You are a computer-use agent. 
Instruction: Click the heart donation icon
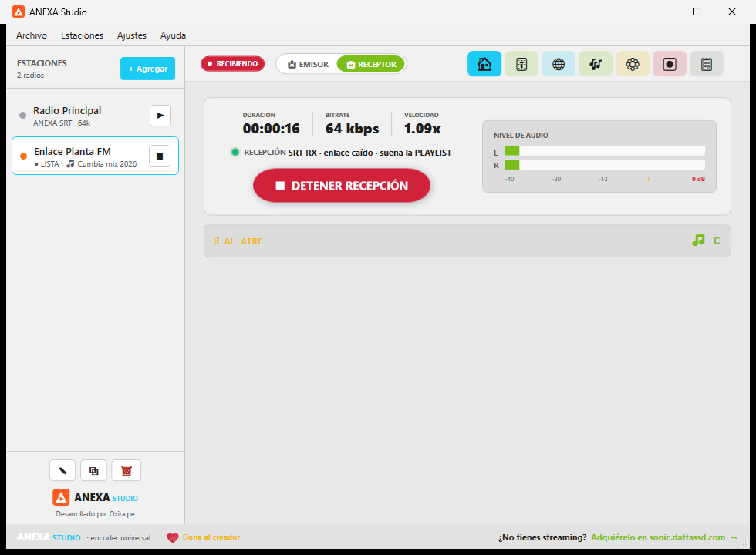click(x=173, y=538)
